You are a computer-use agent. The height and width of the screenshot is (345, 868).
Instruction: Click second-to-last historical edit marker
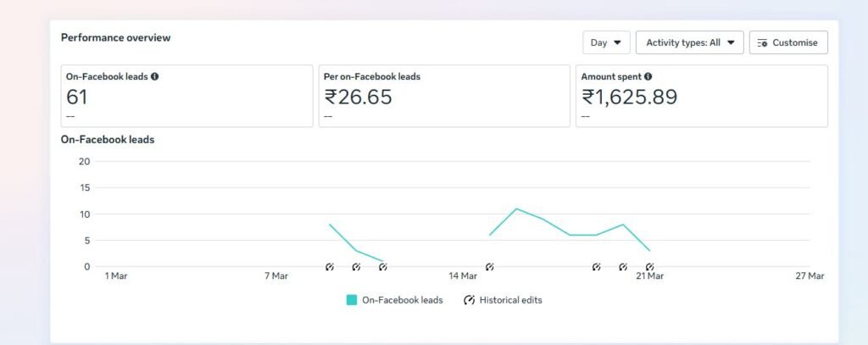pos(623,267)
